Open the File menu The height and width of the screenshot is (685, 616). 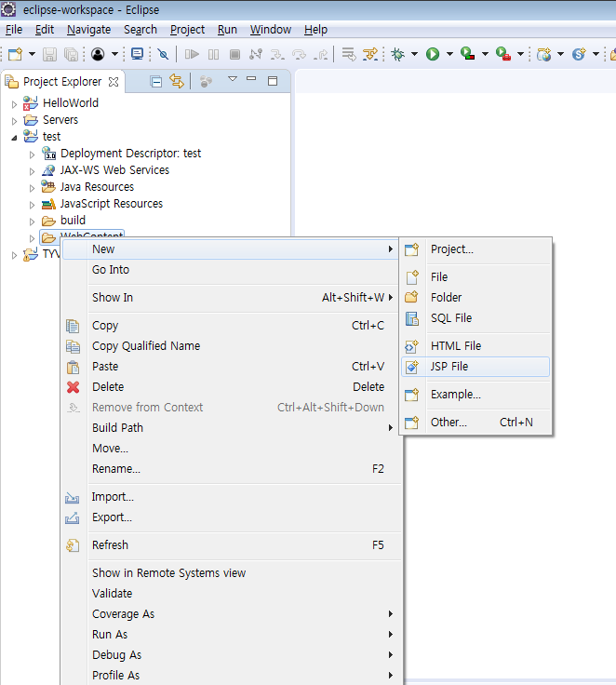14,29
